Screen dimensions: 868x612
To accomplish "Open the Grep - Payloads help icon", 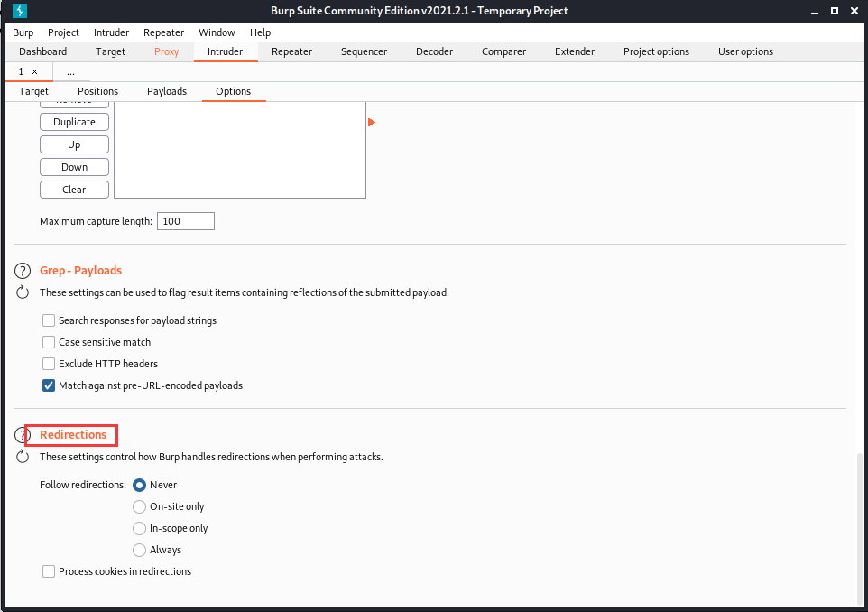I will click(x=23, y=271).
